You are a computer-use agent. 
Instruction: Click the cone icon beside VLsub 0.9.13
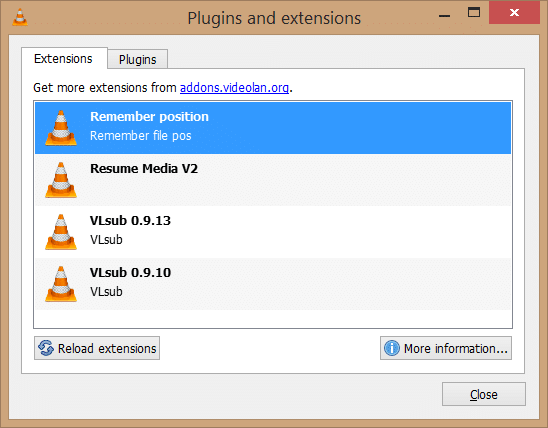(61, 232)
